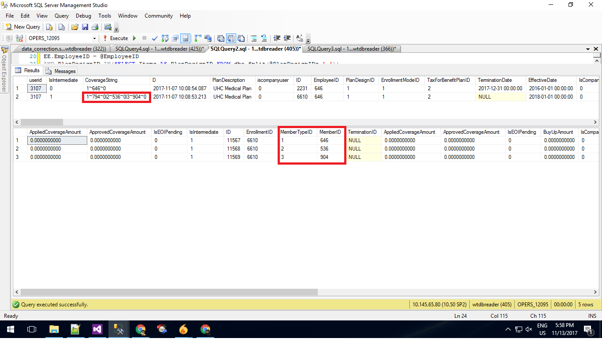Expand the Object Explorer side panel
Image resolution: width=602 pixels, height=364 pixels.
(4, 70)
